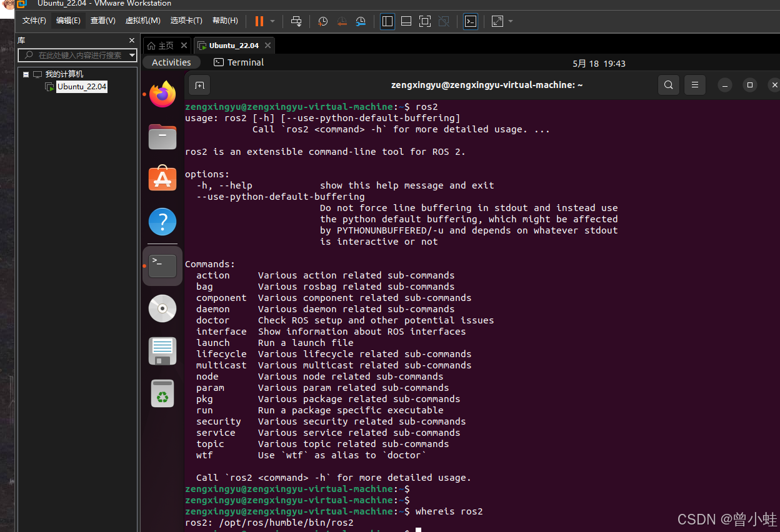This screenshot has height=532, width=780.
Task: Click the 'whereis ros2' command text
Action: [449, 511]
